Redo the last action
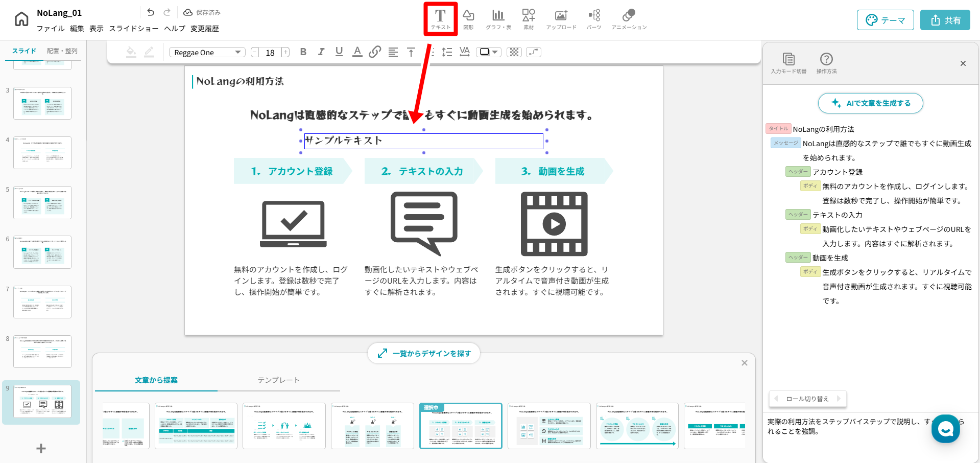 pyautogui.click(x=167, y=12)
